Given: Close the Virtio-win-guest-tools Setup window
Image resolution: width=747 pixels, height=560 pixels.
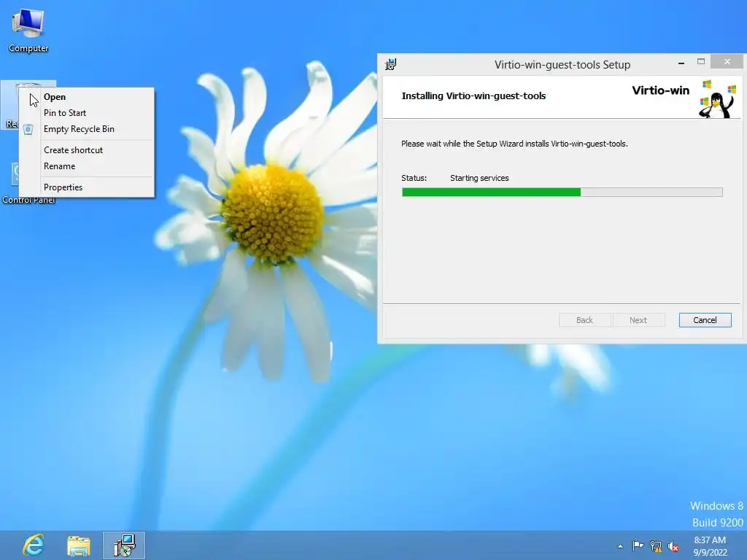Looking at the screenshot, I should pos(727,61).
